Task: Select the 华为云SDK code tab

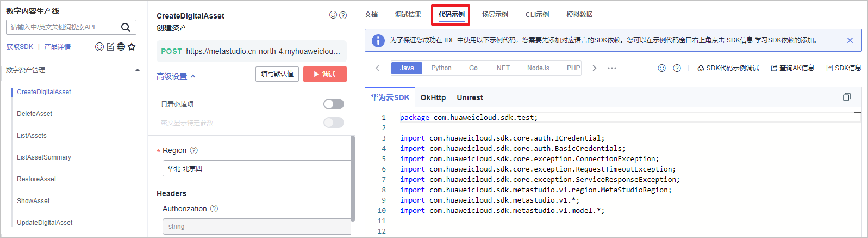Action: click(390, 97)
